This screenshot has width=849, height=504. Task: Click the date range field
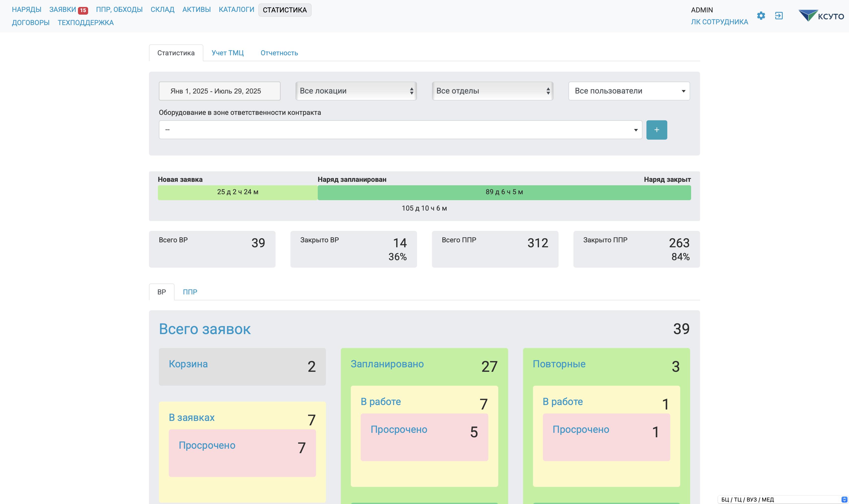click(219, 91)
